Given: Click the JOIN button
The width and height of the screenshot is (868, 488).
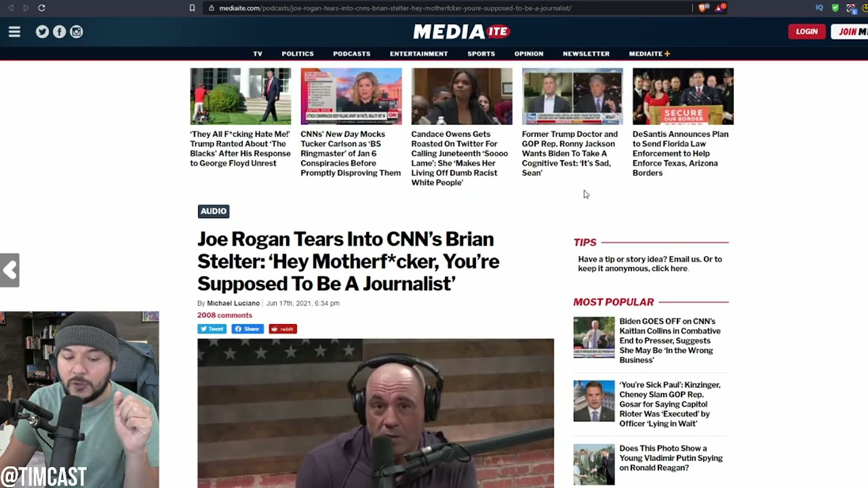Looking at the screenshot, I should (x=850, y=31).
